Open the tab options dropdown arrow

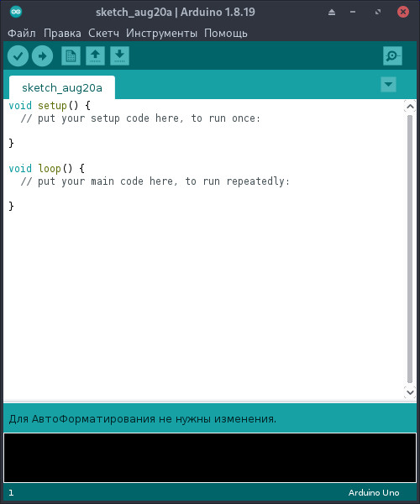click(388, 85)
